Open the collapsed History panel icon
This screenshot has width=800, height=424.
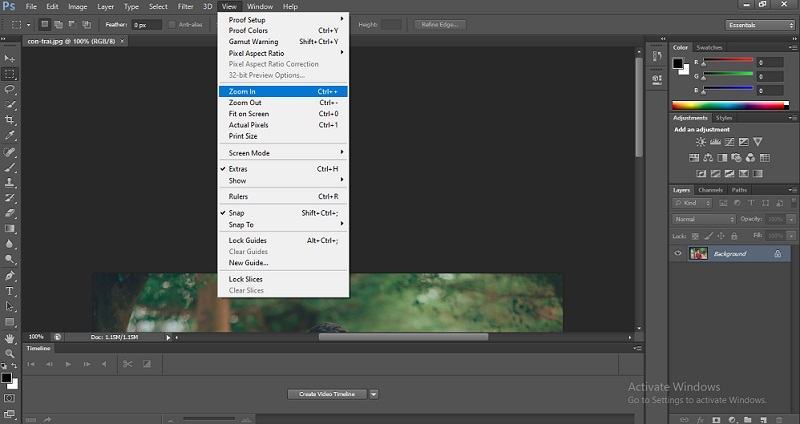(657, 56)
